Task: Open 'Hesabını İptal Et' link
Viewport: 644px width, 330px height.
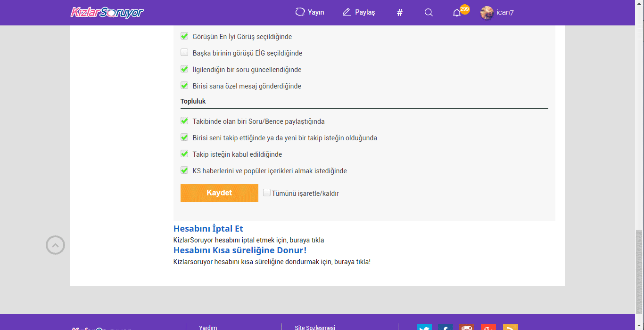Action: pos(208,229)
